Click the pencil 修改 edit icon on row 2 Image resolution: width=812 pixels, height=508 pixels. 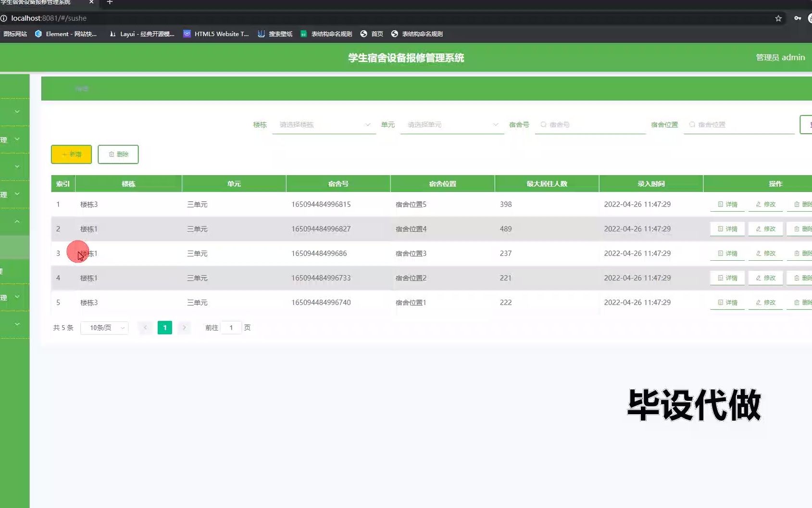click(x=765, y=229)
